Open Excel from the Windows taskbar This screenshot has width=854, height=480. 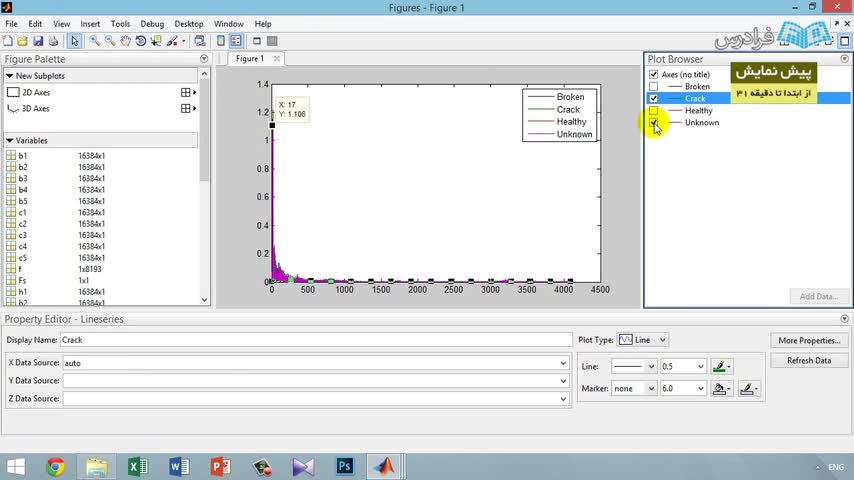pyautogui.click(x=138, y=466)
